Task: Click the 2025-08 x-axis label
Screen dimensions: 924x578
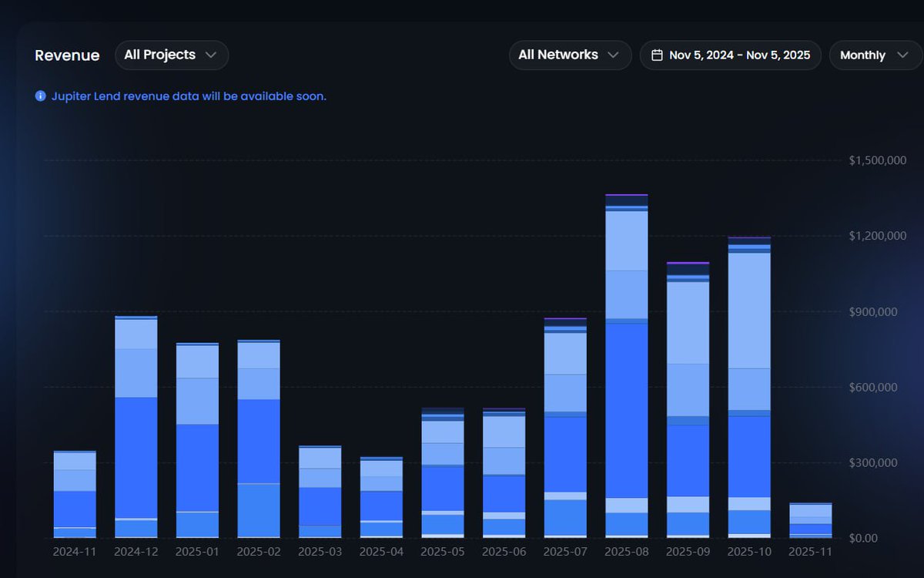Action: (x=627, y=552)
